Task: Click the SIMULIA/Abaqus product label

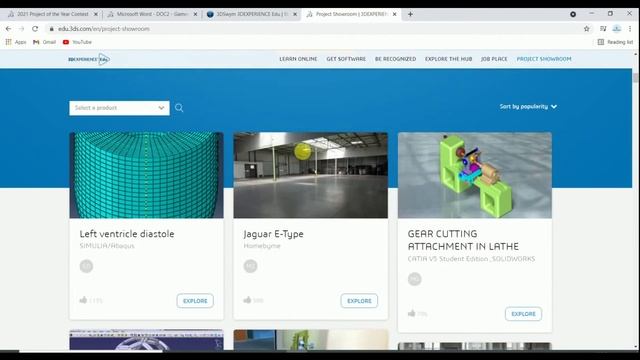Action: [107, 246]
